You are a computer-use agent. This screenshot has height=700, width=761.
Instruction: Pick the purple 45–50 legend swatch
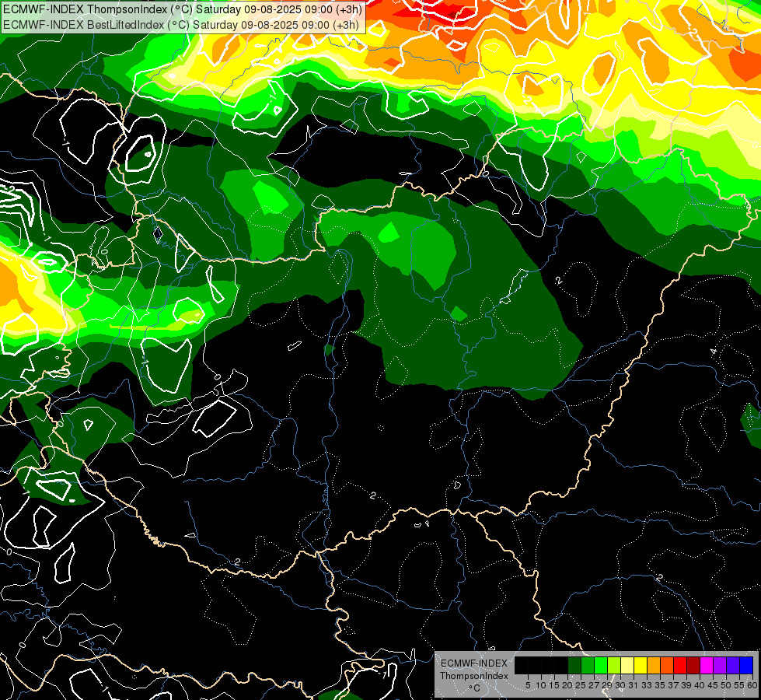tap(719, 666)
